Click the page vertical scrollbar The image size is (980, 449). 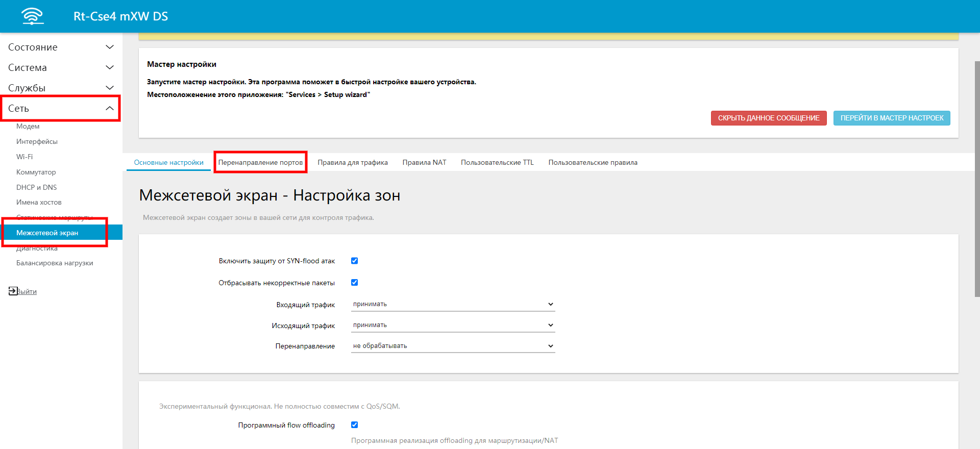pos(977,179)
